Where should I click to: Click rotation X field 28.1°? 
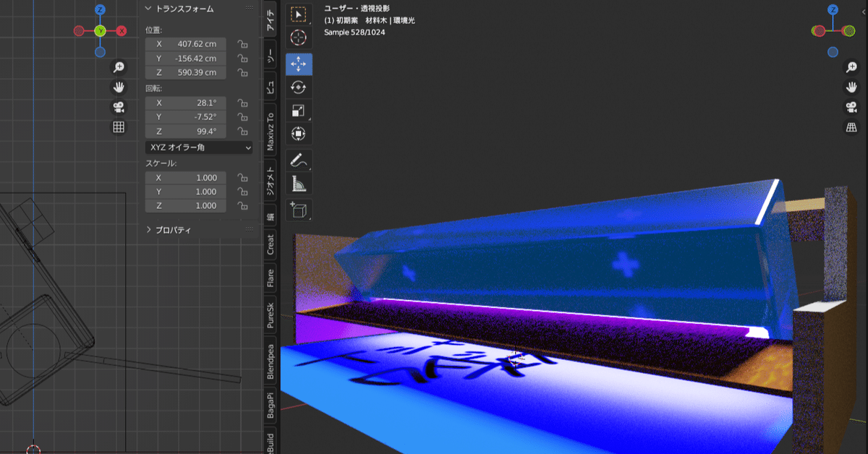(186, 103)
